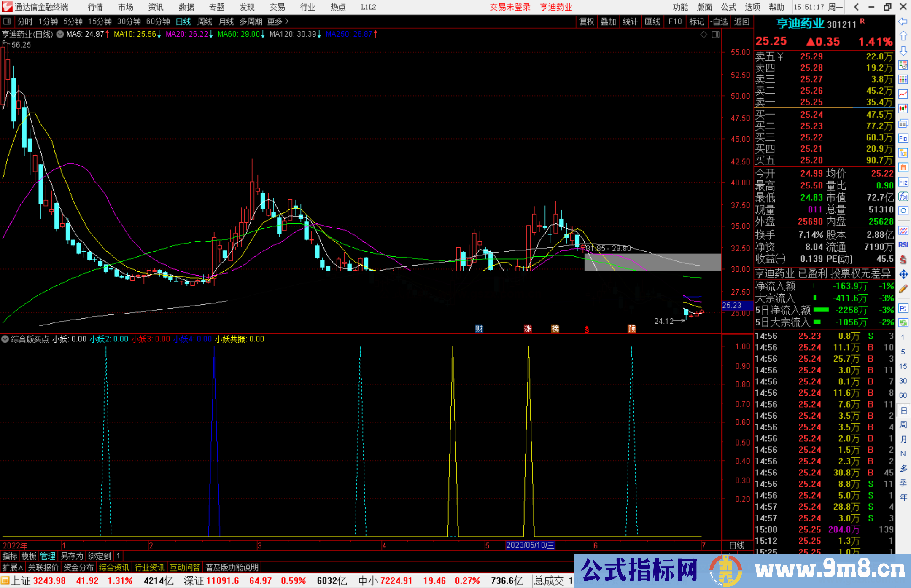
Task: Click the panel icon beside the diamond icon
Action: click(715, 35)
